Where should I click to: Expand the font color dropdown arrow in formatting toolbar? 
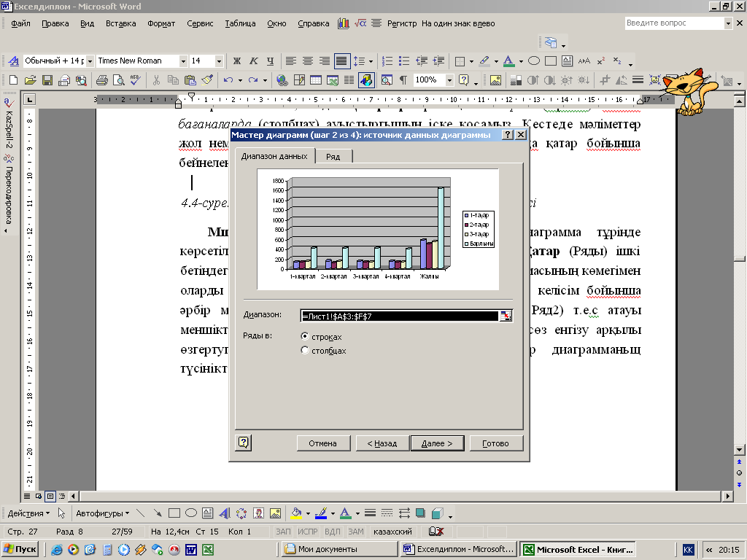[521, 61]
